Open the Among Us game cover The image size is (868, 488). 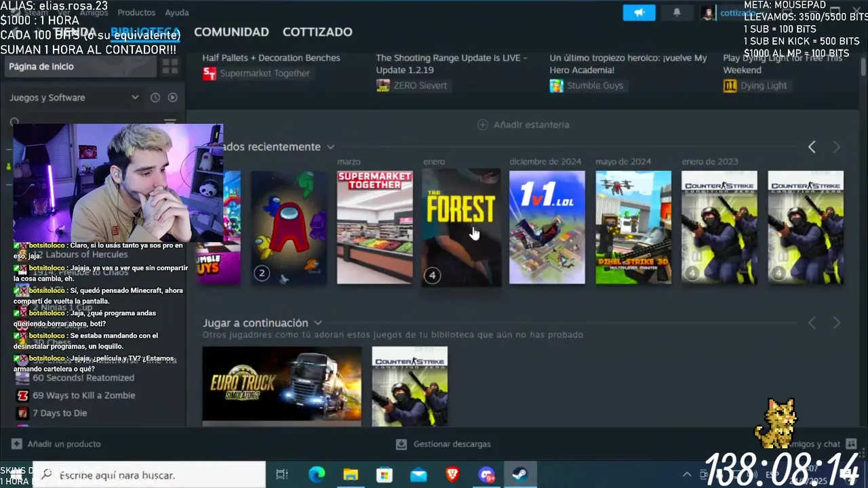click(289, 228)
